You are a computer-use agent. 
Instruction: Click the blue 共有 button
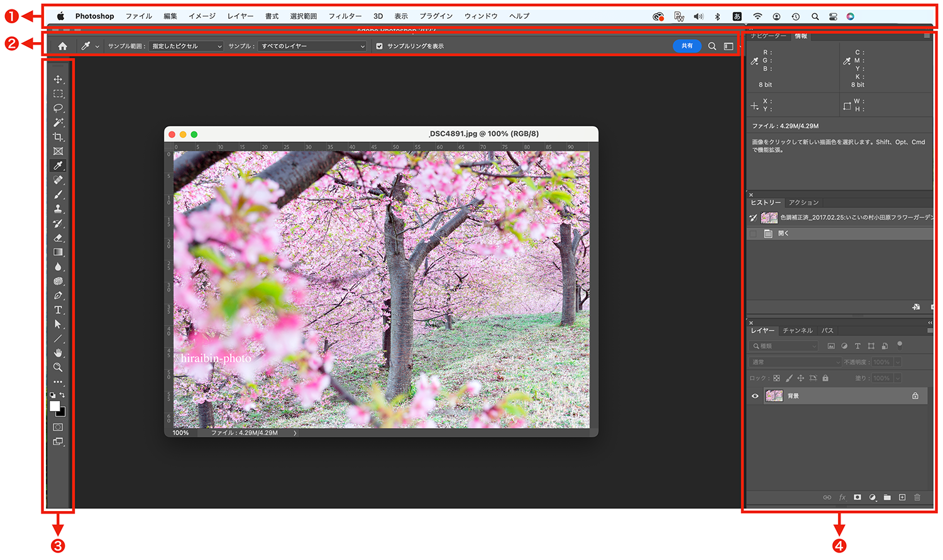pos(687,46)
